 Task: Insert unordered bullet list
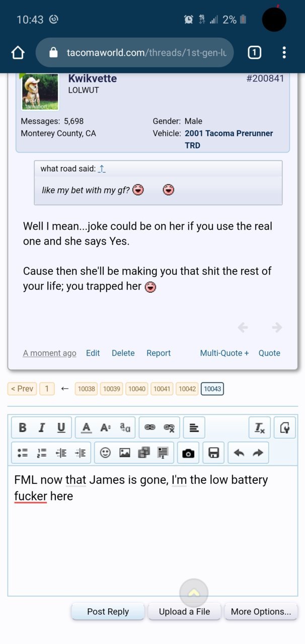coord(23,453)
